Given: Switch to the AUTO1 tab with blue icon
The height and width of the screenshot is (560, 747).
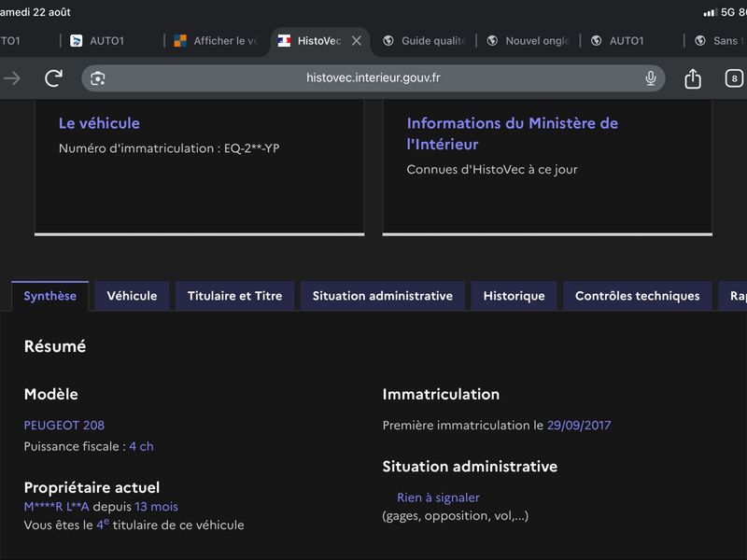Looking at the screenshot, I should pos(97,41).
